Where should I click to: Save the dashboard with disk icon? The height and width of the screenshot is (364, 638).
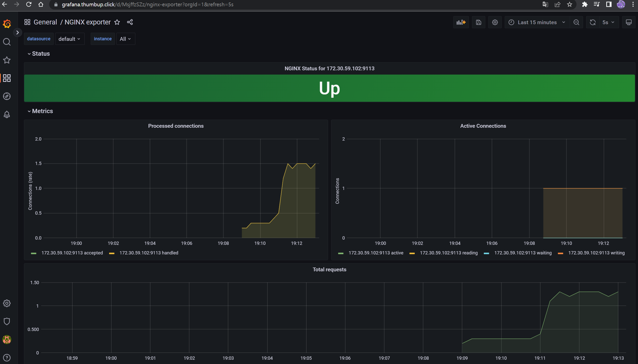(478, 22)
